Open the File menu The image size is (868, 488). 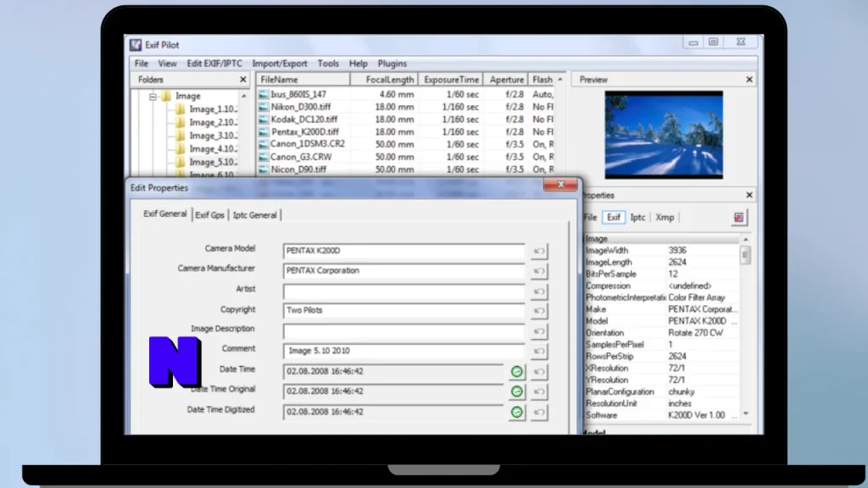tap(142, 64)
